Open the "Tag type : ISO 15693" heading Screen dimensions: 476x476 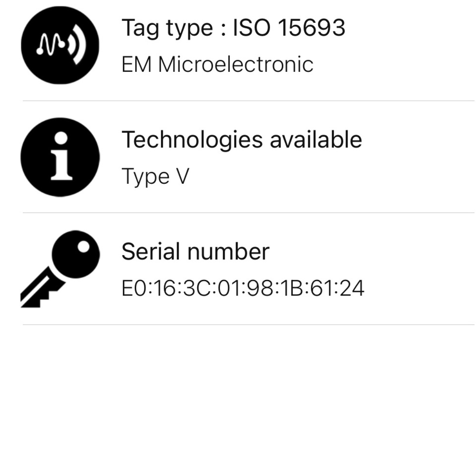pyautogui.click(x=233, y=28)
